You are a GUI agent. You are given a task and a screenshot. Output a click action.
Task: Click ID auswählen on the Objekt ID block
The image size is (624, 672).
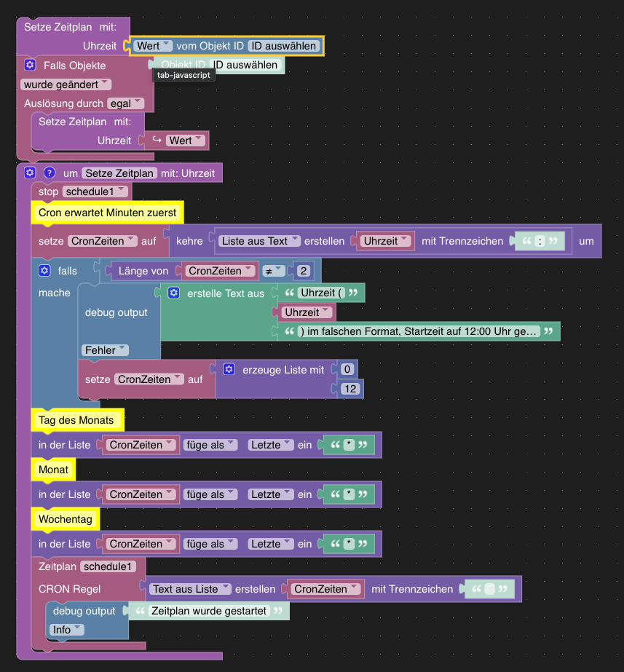coord(246,65)
